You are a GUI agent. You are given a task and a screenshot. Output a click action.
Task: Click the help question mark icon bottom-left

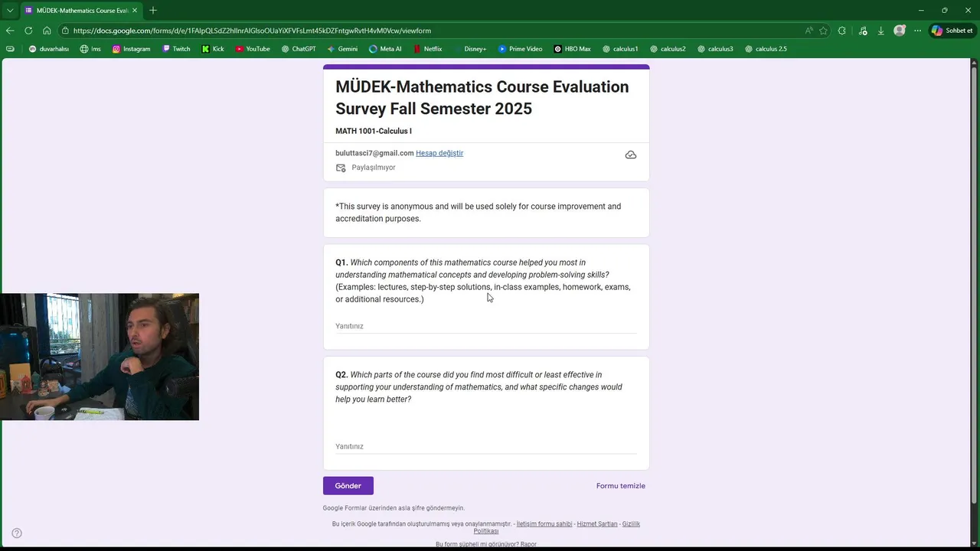[17, 533]
